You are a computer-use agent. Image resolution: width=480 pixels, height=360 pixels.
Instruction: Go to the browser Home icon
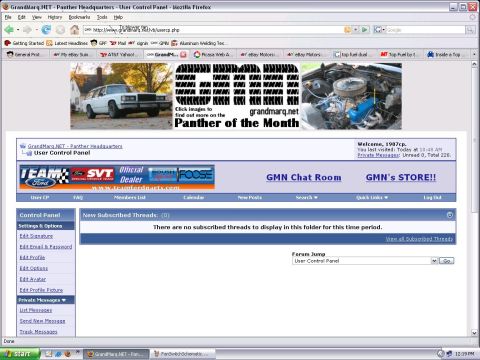75,30
